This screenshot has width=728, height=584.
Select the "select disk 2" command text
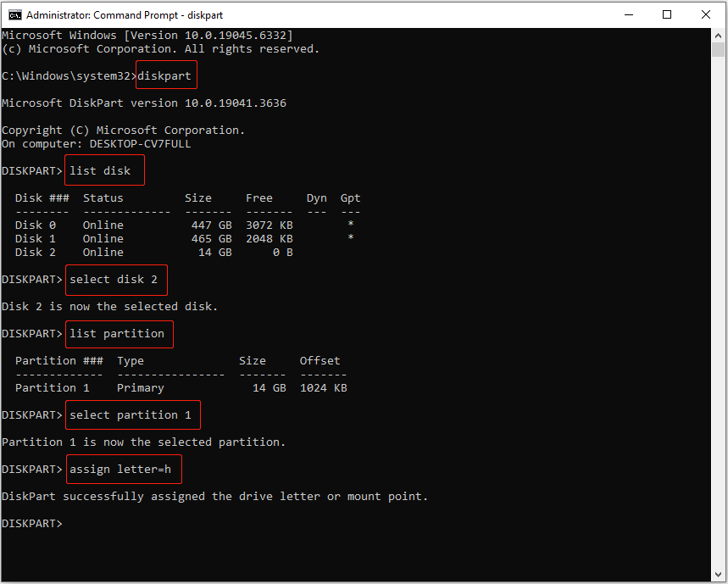(115, 279)
